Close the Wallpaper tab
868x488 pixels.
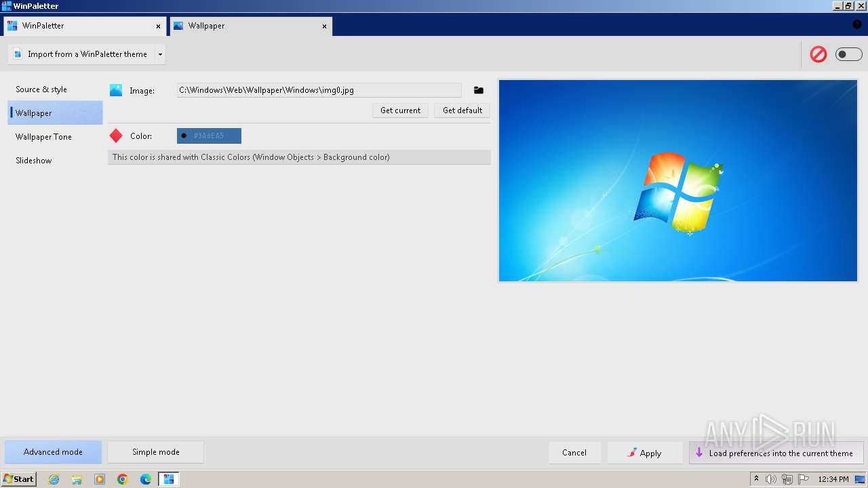point(324,26)
